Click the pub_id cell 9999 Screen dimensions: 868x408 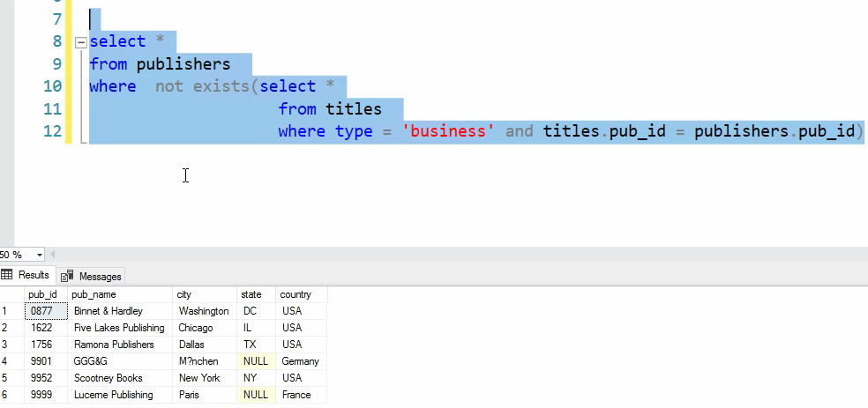click(46, 395)
